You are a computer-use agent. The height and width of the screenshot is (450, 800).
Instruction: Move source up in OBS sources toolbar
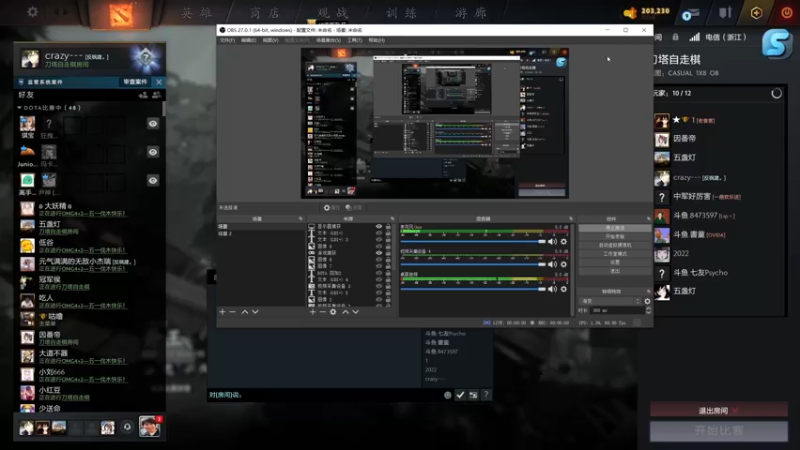tap(345, 312)
